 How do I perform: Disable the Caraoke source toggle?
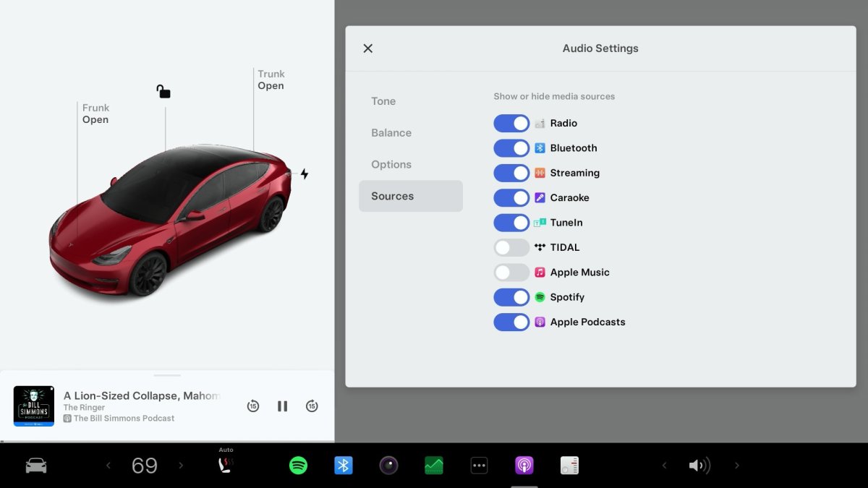tap(511, 198)
